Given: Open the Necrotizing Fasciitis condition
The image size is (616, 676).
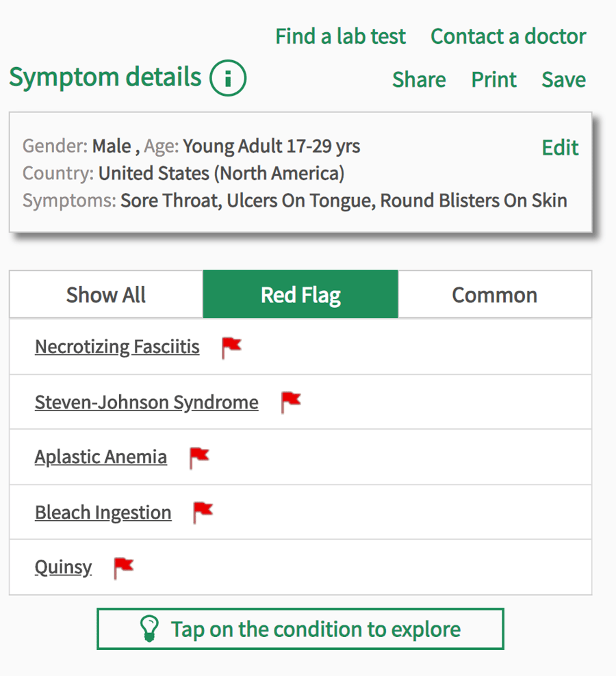Looking at the screenshot, I should tap(117, 347).
